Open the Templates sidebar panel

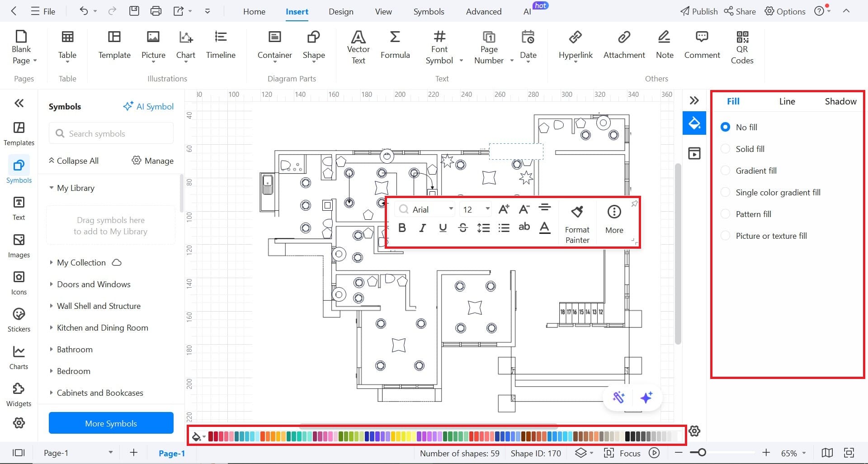coord(19,134)
